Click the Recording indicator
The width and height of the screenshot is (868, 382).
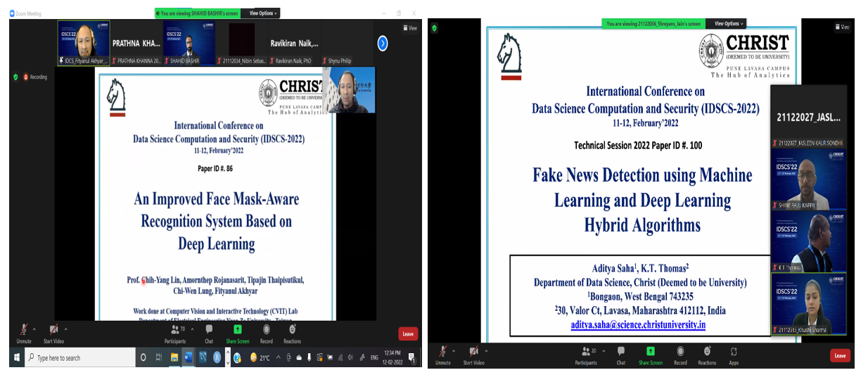pos(35,77)
